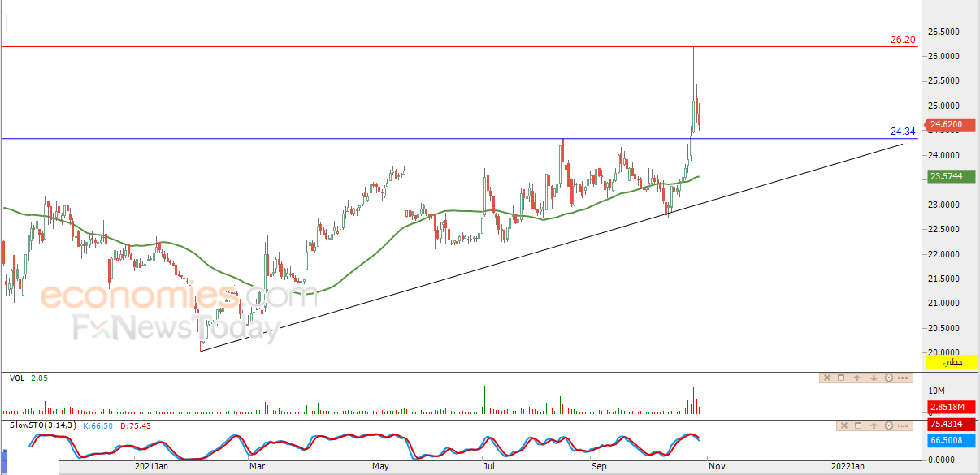Open more options for VOL pane
The height and width of the screenshot is (475, 980).
point(903,378)
